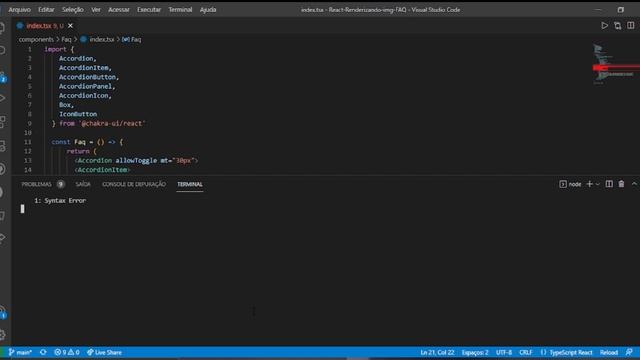
Task: Click the '1: Syntax Error' terminal text
Action: 60,200
